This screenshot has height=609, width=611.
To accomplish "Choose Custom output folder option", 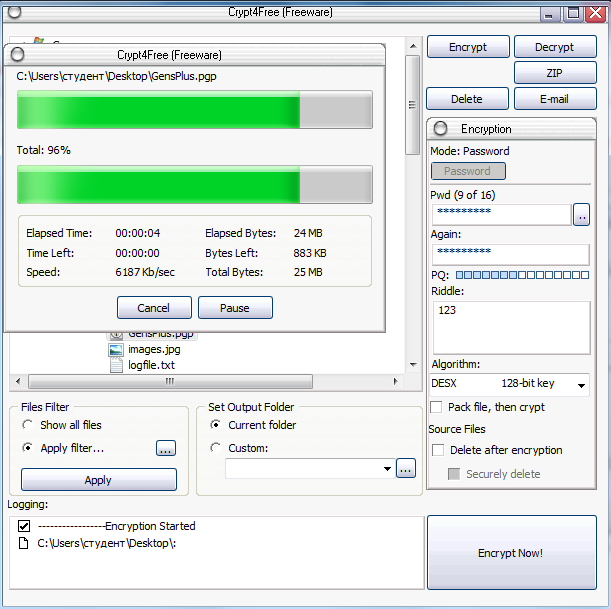I will (215, 448).
